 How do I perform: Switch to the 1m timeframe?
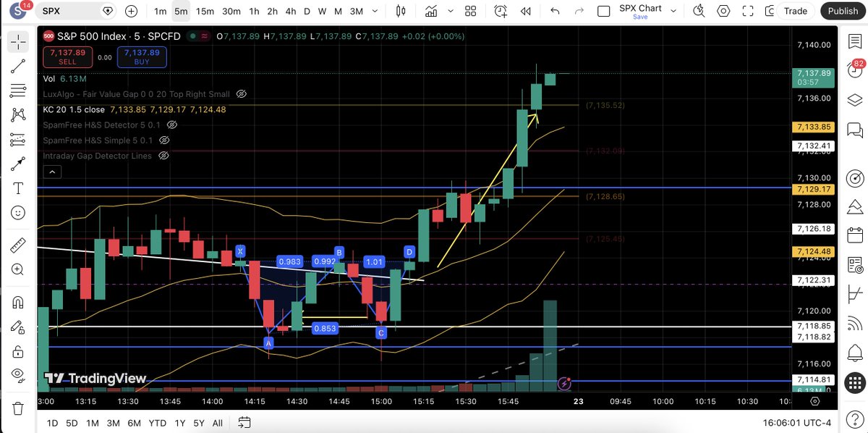click(x=160, y=11)
